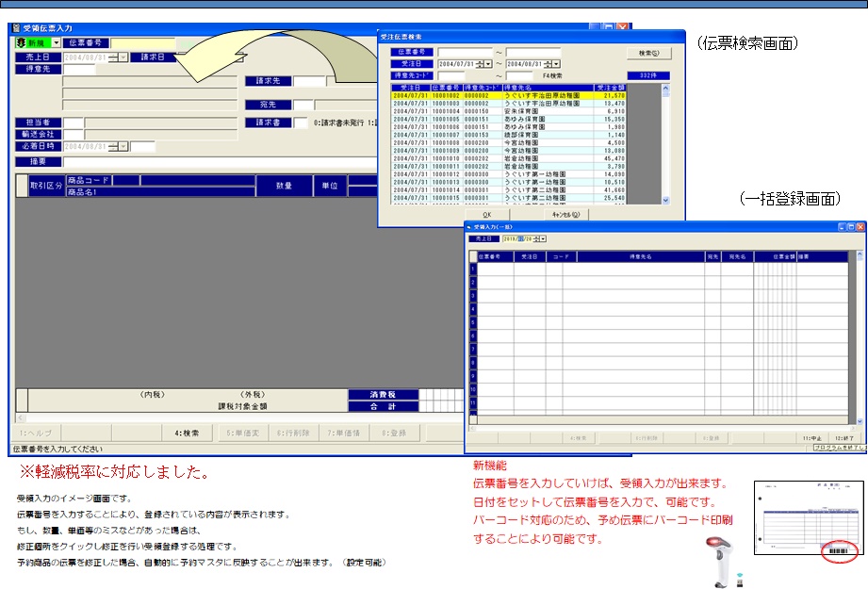868x589 pixels.
Task: Click the 検索(S) button in 受注伝票検索
Action: [x=649, y=53]
